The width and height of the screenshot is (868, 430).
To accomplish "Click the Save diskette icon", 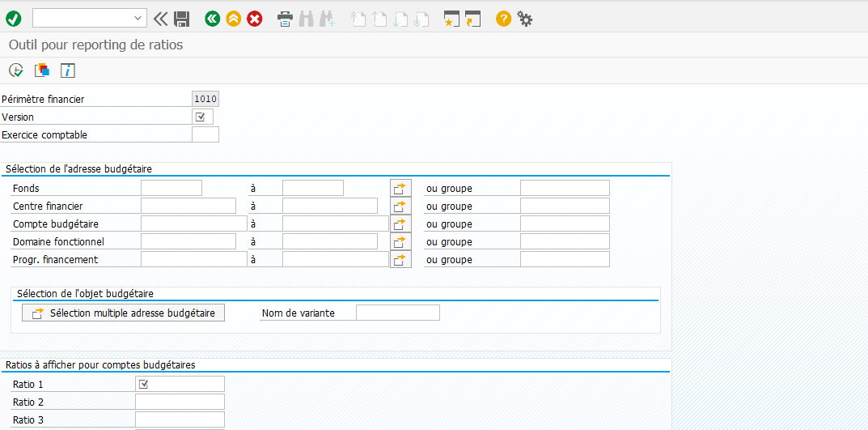I will tap(182, 18).
